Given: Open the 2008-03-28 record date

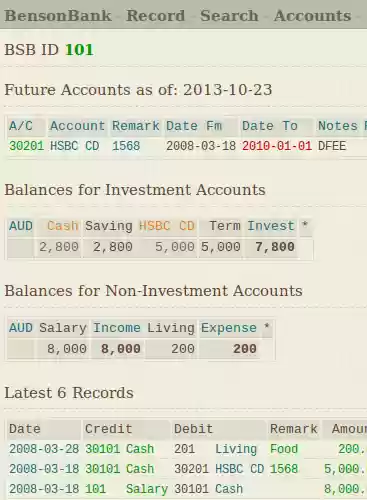Looking at the screenshot, I should (44, 449).
